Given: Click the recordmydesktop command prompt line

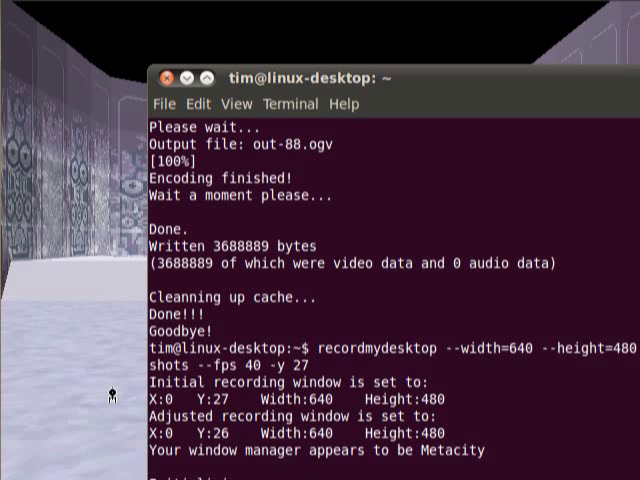Looking at the screenshot, I should (x=393, y=349).
